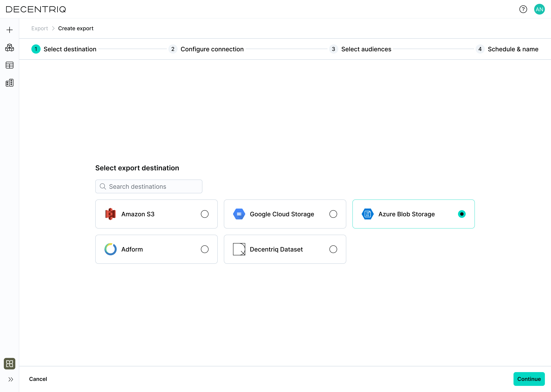Click the DECENTRIQ logo
The image size is (551, 392).
(36, 9)
